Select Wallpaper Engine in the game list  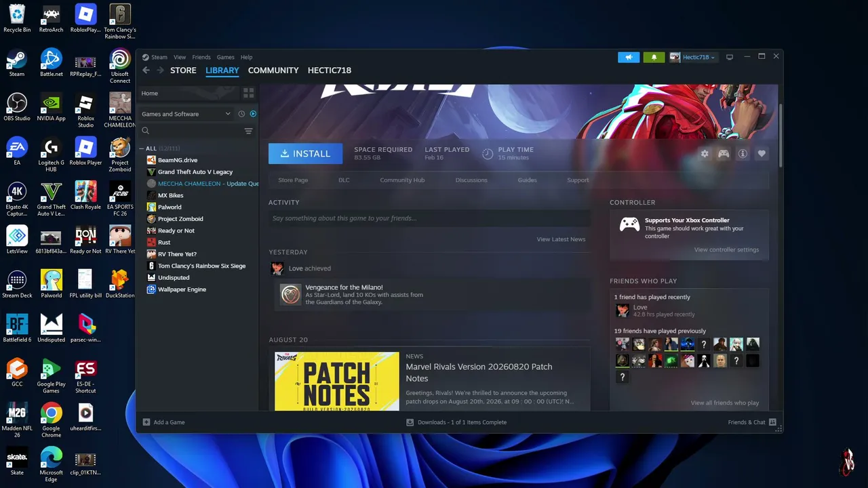click(182, 289)
